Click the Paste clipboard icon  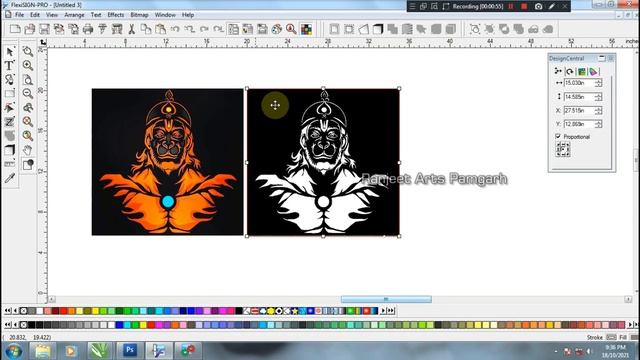pyautogui.click(x=160, y=29)
